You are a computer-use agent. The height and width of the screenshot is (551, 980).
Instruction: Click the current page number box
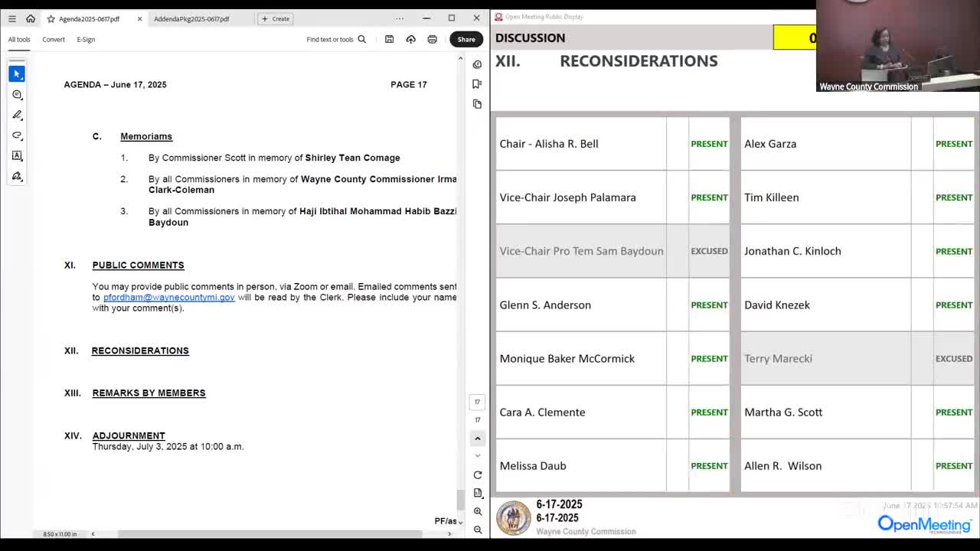(477, 402)
